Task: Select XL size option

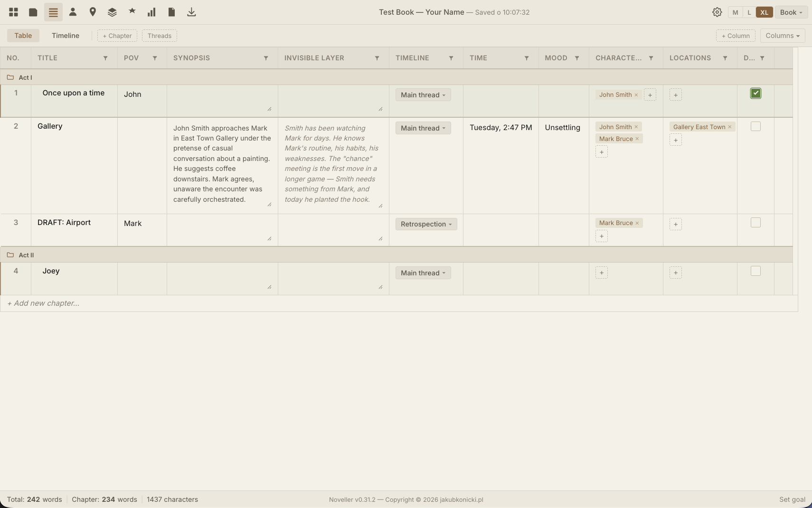Action: 764,12
